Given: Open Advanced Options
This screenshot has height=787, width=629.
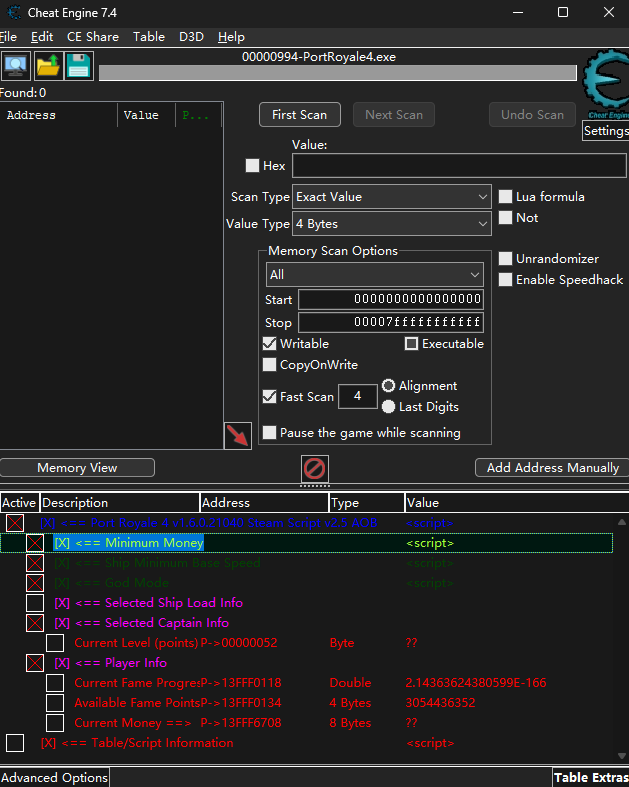Looking at the screenshot, I should [54, 777].
